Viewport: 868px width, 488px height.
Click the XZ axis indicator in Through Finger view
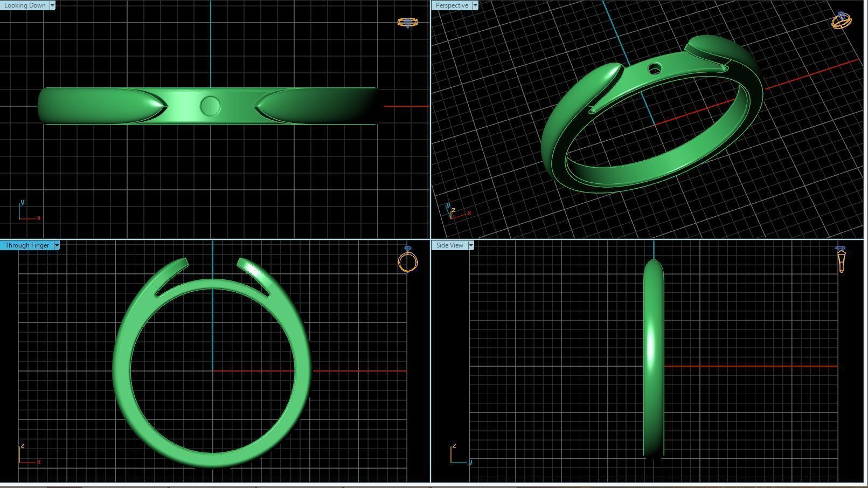tap(29, 454)
